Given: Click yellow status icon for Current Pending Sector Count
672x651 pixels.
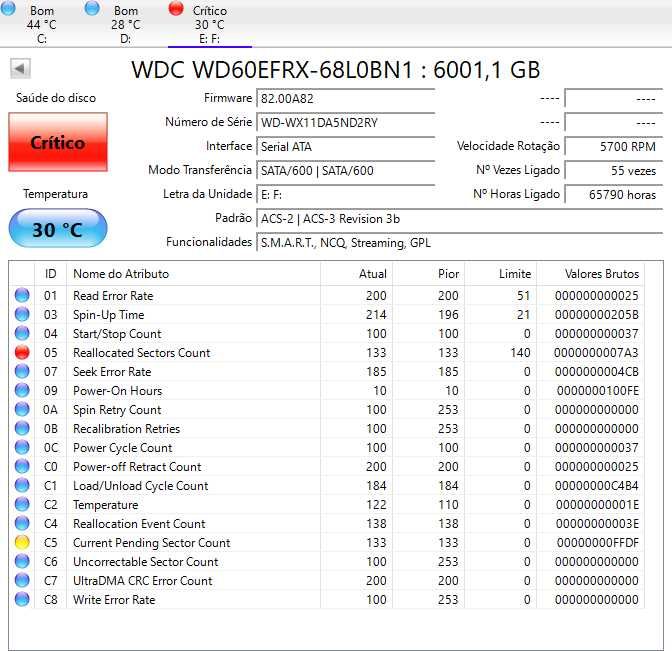Looking at the screenshot, I should (x=22, y=542).
